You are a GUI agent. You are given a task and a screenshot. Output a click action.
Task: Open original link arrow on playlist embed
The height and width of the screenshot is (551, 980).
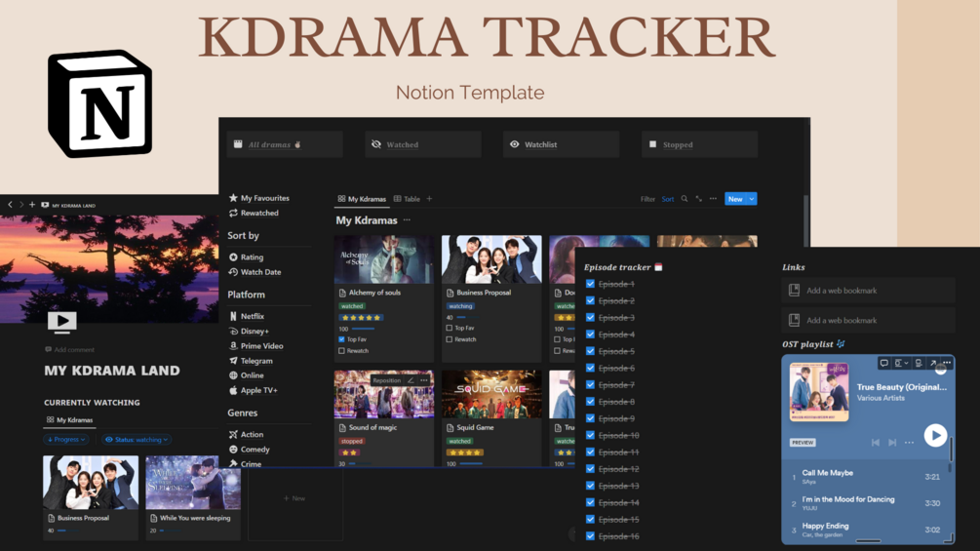point(933,363)
